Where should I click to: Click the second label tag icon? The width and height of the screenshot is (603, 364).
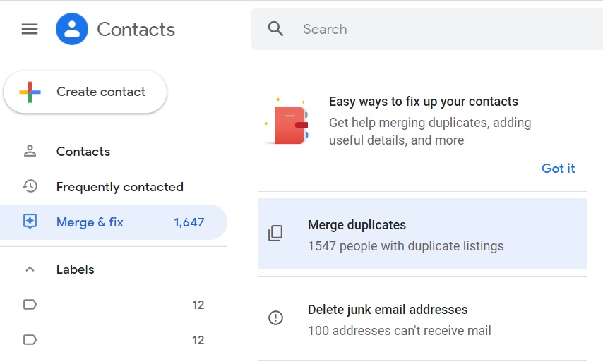click(30, 340)
